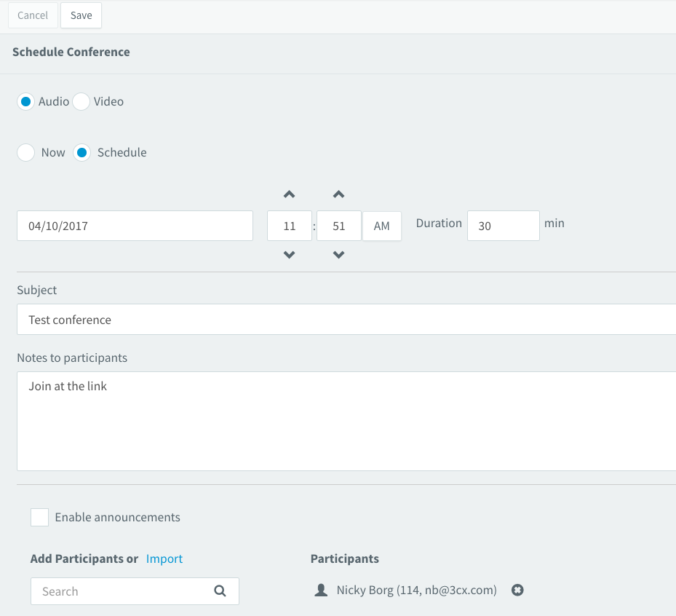Increase the minutes with the up chevron
Viewport: 676px width, 616px height.
coord(339,194)
